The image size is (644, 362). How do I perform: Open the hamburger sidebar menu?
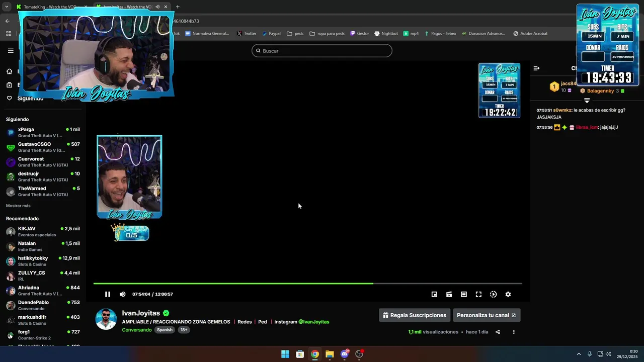pyautogui.click(x=11, y=51)
